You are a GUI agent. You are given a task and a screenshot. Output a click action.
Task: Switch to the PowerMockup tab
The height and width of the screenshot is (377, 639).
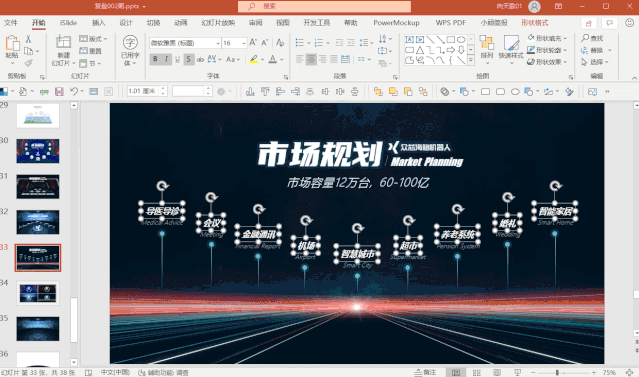click(x=396, y=23)
